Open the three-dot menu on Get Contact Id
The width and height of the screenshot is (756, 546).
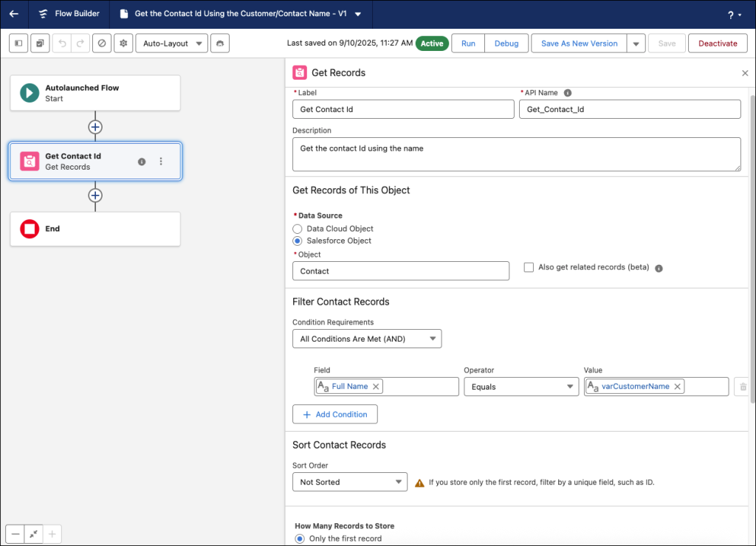click(161, 162)
